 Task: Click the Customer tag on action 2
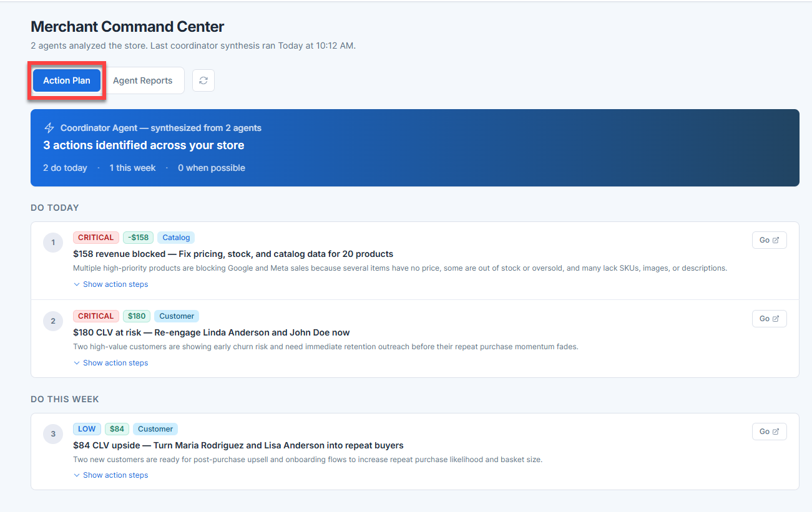(x=177, y=316)
